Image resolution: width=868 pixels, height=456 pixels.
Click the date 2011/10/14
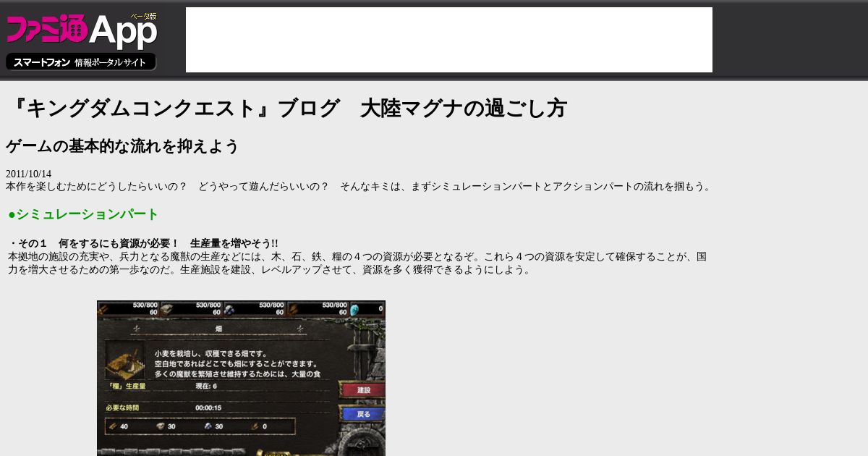pyautogui.click(x=29, y=174)
